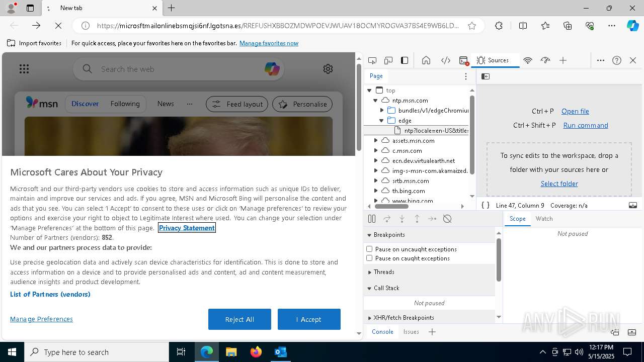The width and height of the screenshot is (644, 362).
Task: Switch to MSN Following tab
Action: pos(125,104)
